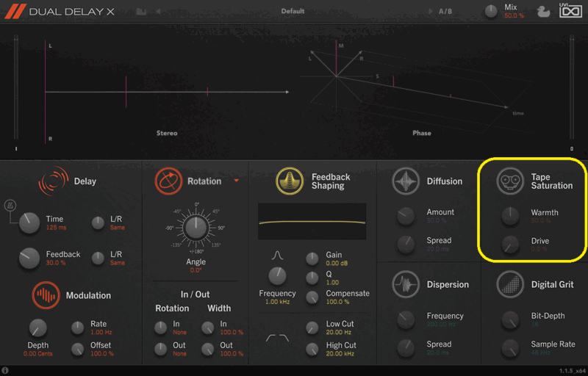Enable the Diffusion section icon

point(406,181)
